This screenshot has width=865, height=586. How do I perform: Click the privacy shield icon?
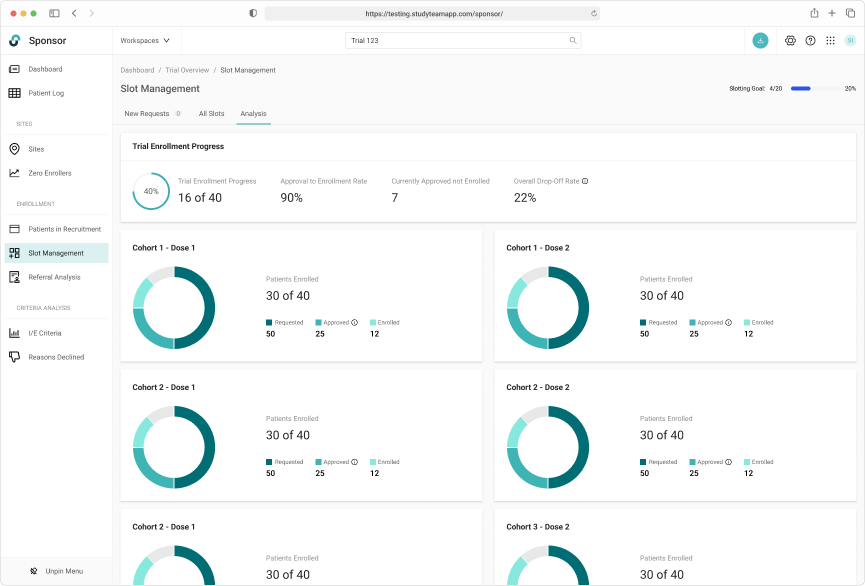(x=253, y=13)
